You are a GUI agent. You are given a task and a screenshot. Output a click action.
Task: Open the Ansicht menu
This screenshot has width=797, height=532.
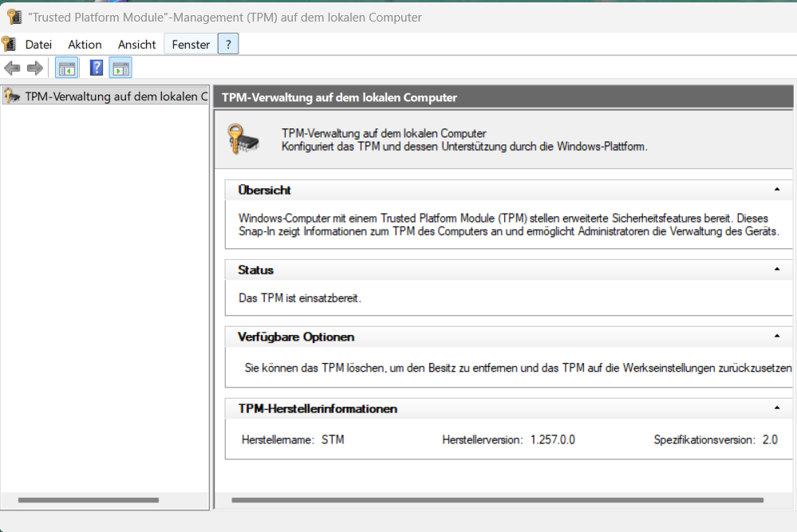point(136,45)
